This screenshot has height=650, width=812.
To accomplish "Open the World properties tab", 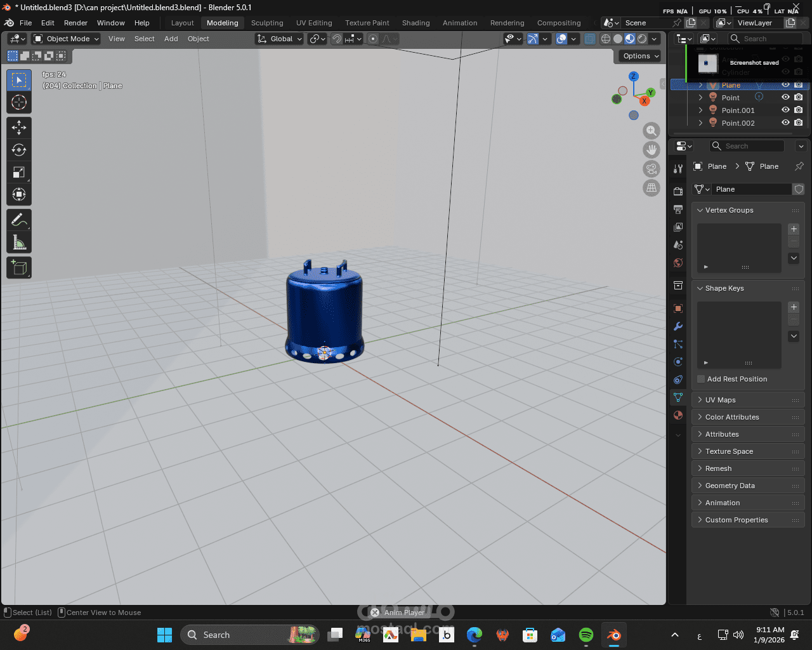I will point(678,262).
